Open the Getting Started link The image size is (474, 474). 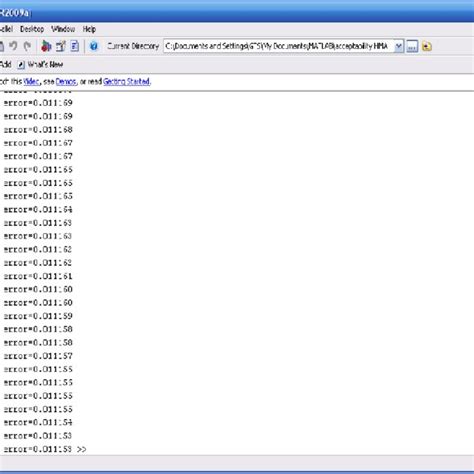[x=126, y=81]
